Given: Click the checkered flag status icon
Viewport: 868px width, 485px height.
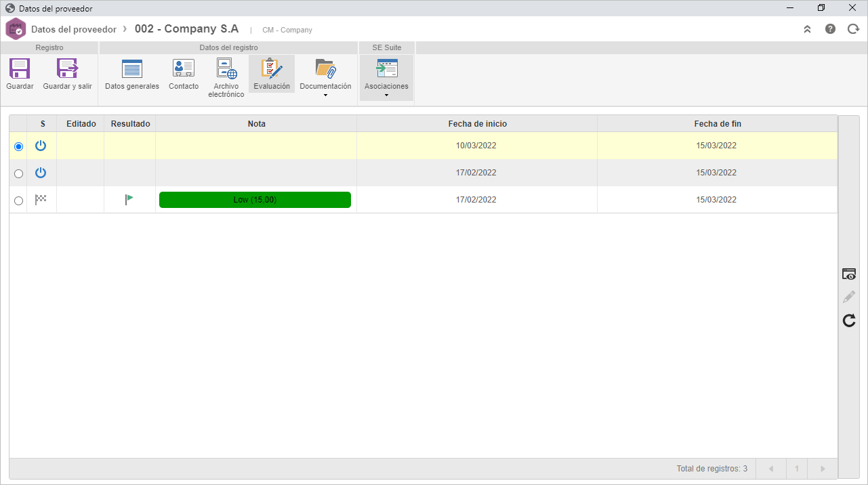Looking at the screenshot, I should tap(41, 199).
